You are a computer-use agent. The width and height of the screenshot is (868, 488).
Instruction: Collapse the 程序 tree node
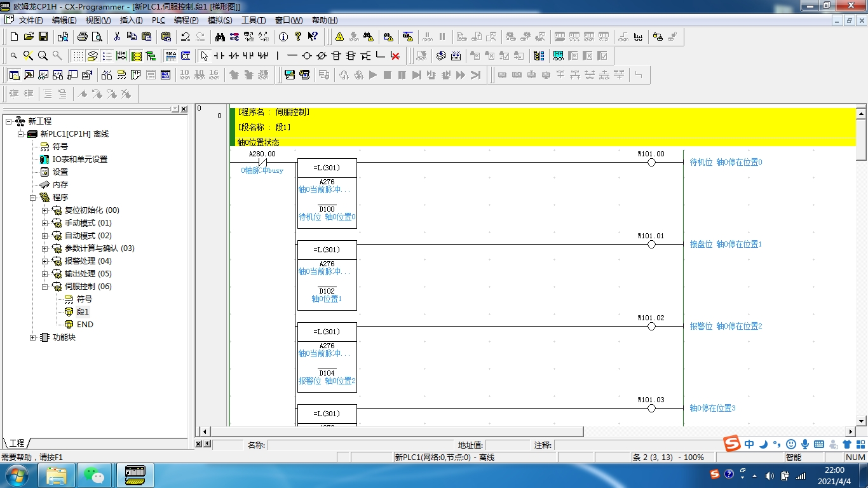[32, 198]
